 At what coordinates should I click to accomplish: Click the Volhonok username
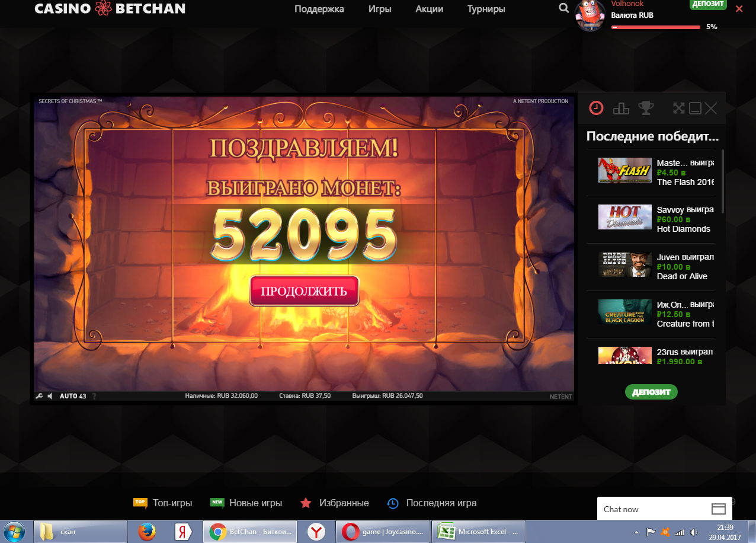627,4
